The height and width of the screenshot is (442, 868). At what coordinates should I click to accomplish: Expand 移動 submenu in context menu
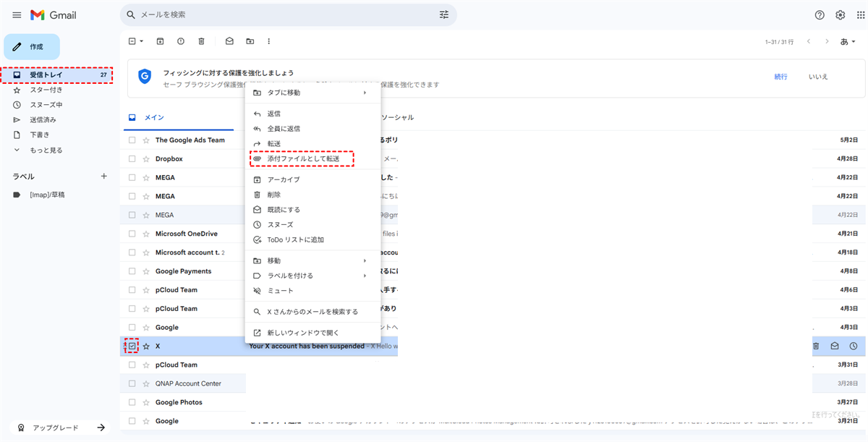pyautogui.click(x=312, y=260)
